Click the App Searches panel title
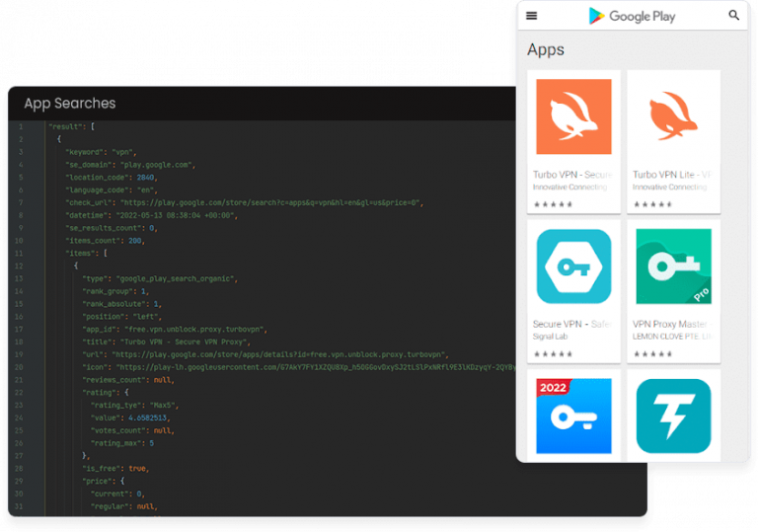758x532 pixels. (x=70, y=103)
